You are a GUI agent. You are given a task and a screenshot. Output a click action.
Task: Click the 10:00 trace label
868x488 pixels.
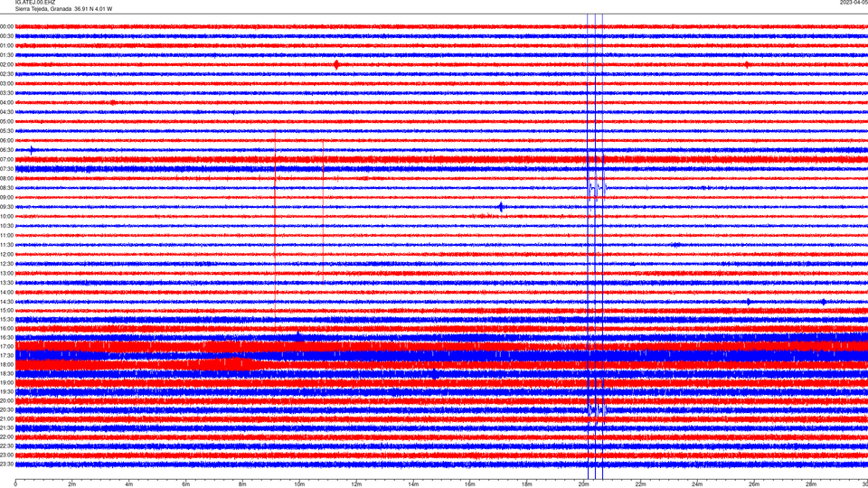6,216
